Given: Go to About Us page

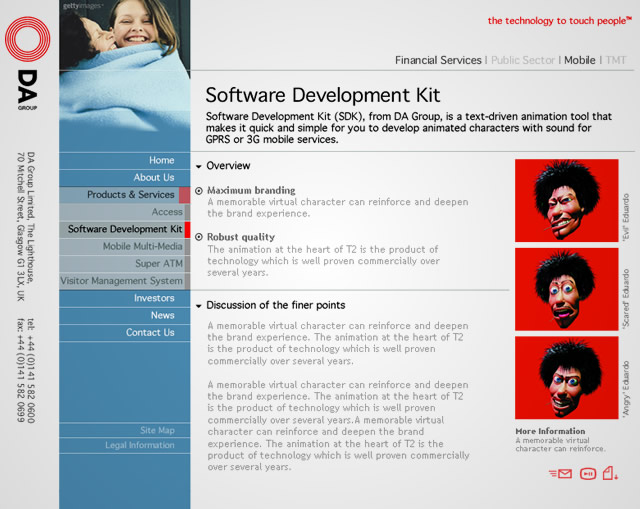Looking at the screenshot, I should [x=124, y=178].
